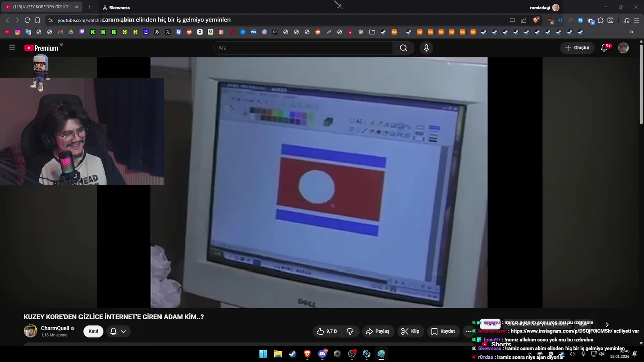Image resolution: width=644 pixels, height=362 pixels.
Task: Navigate forward in browser
Action: point(17,20)
